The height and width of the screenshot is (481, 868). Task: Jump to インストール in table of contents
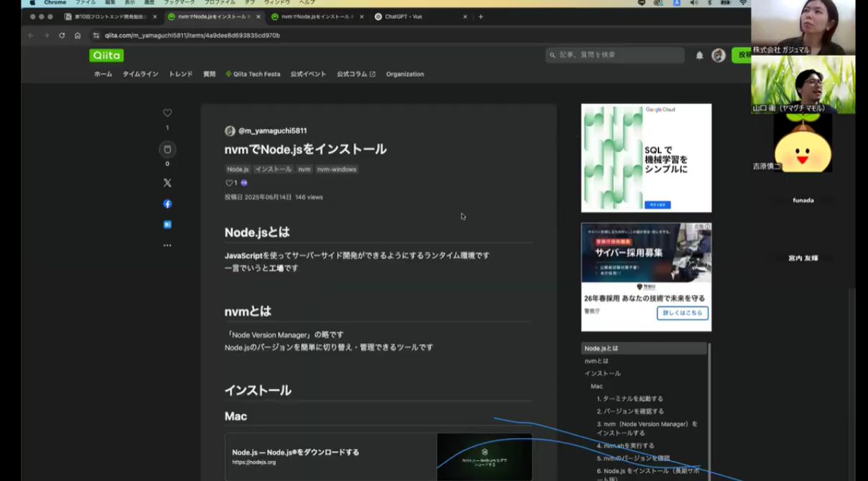tap(603, 374)
